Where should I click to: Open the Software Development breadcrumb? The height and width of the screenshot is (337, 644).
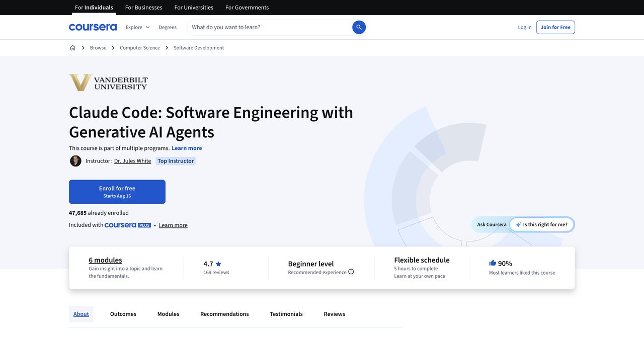pos(199,48)
